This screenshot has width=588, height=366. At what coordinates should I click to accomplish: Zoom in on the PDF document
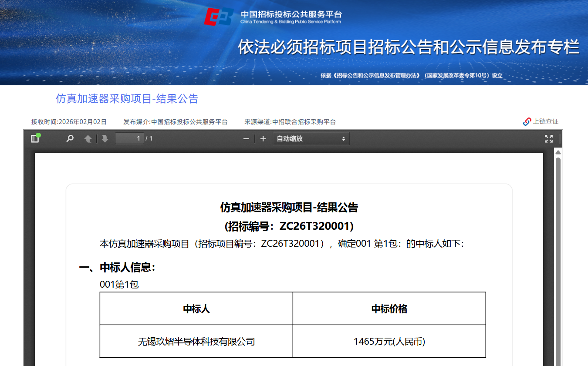click(x=263, y=138)
